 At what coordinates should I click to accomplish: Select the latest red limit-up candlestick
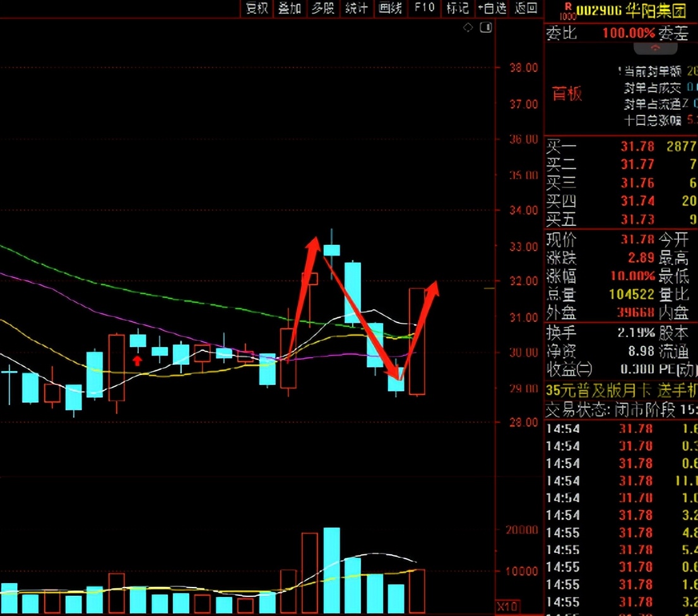tap(417, 341)
